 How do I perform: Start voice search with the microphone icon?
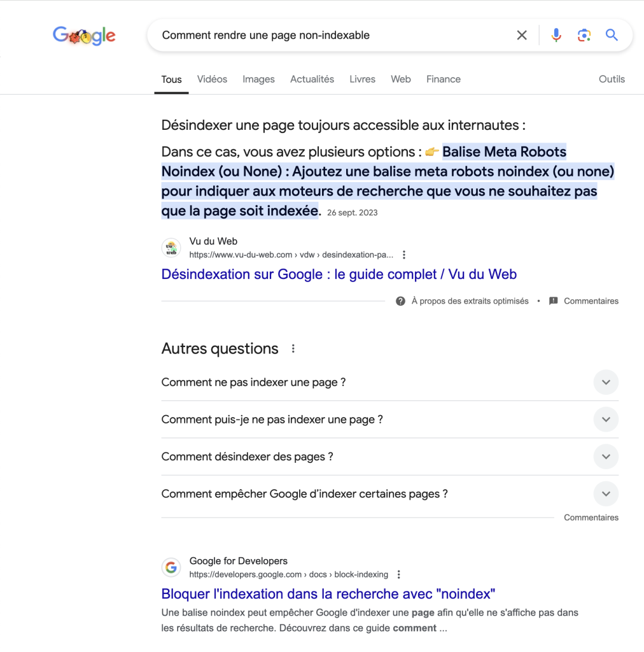[x=556, y=36]
